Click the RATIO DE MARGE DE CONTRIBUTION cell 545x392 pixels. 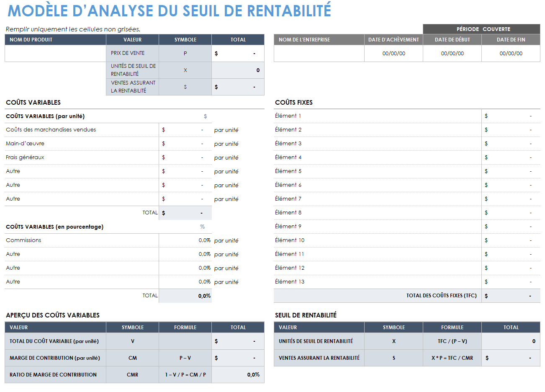pyautogui.click(x=55, y=375)
